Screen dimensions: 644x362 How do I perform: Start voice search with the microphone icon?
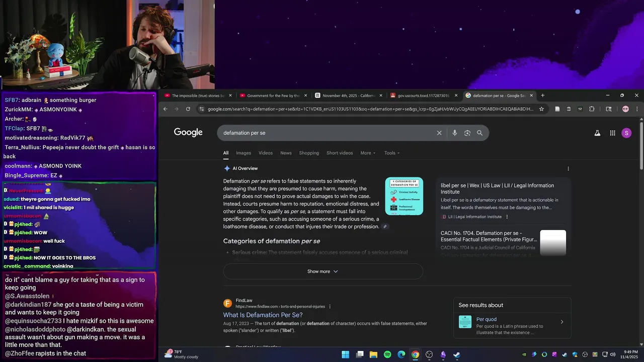tap(454, 133)
